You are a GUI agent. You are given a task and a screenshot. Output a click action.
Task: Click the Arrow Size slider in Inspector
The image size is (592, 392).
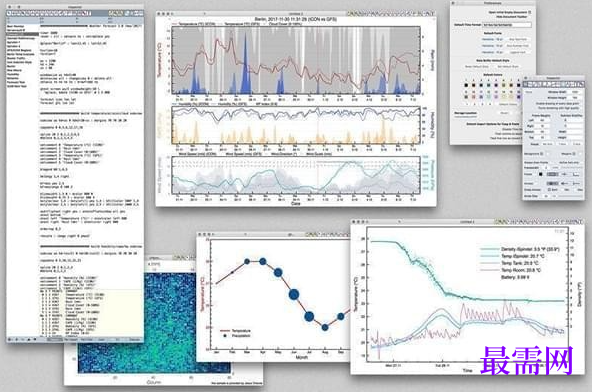coord(570,196)
